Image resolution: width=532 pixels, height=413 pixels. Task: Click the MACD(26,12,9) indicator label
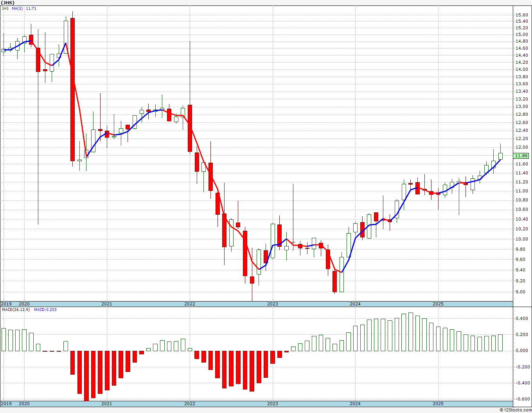[15, 310]
